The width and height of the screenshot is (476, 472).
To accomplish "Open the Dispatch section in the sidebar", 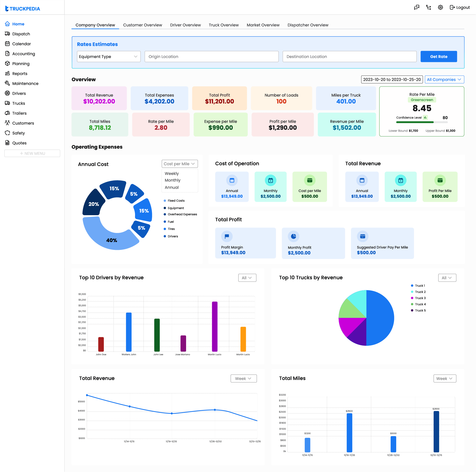I will pos(21,34).
